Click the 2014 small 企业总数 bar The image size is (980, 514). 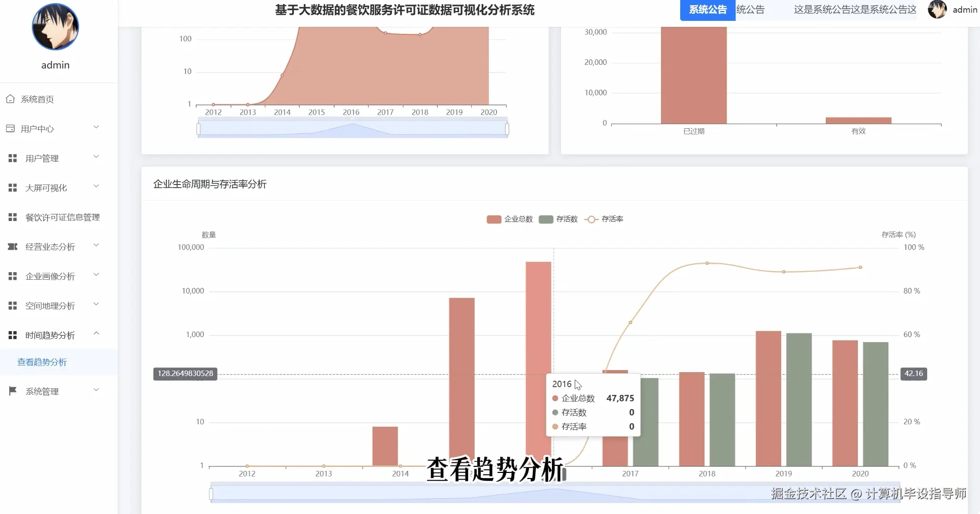pos(385,446)
